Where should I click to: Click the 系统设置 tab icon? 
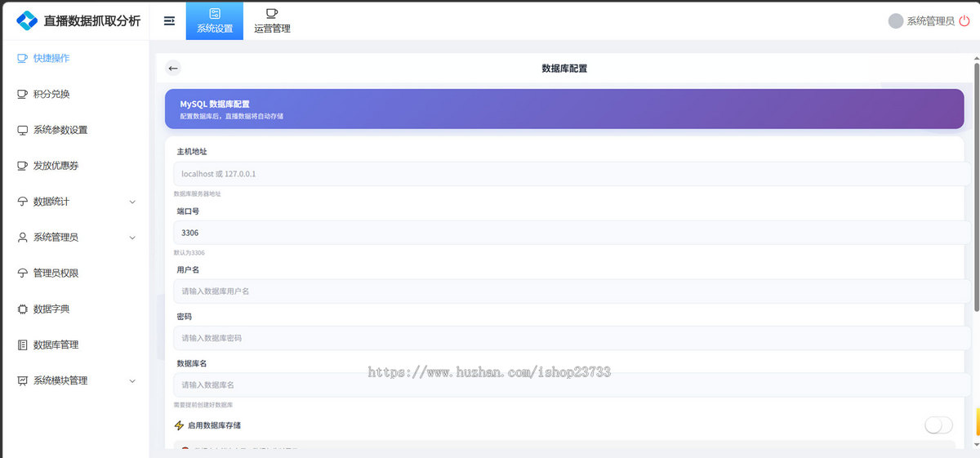215,13
